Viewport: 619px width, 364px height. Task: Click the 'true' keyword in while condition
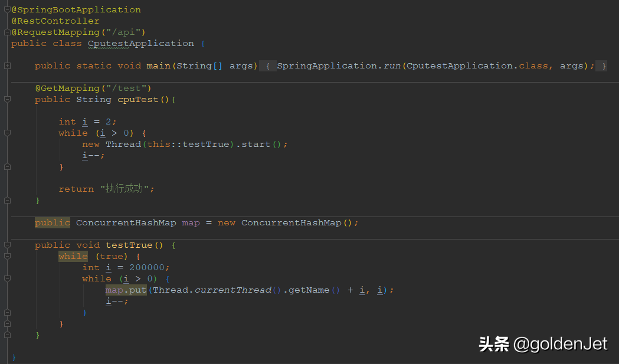(112, 256)
